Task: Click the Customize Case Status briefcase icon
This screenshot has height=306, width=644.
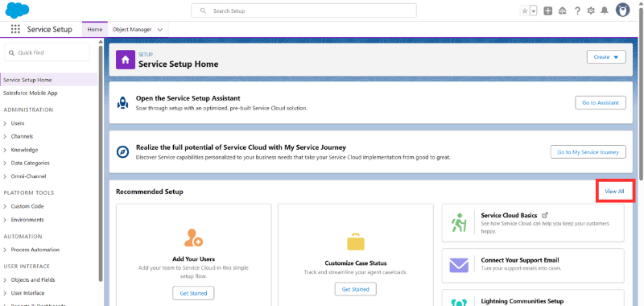Action: (355, 242)
